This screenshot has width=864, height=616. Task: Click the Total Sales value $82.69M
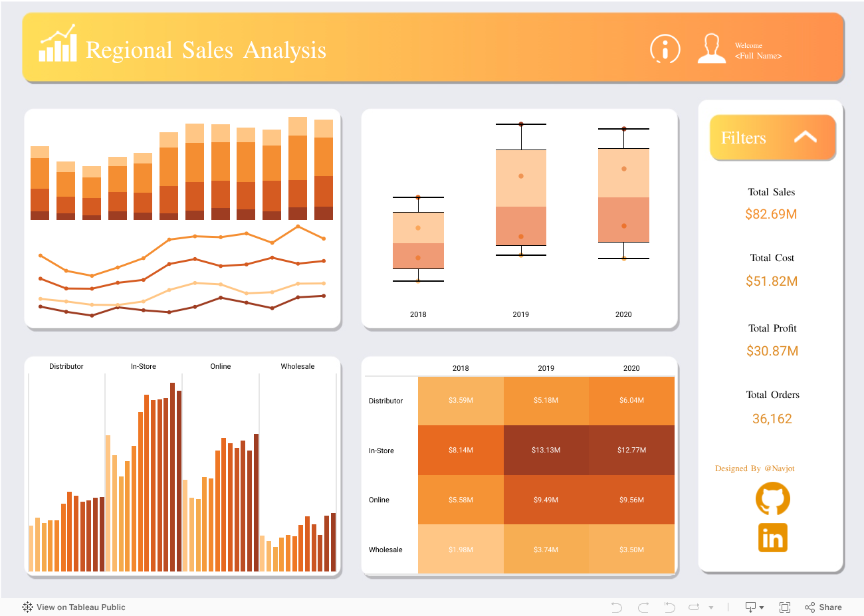(x=771, y=214)
